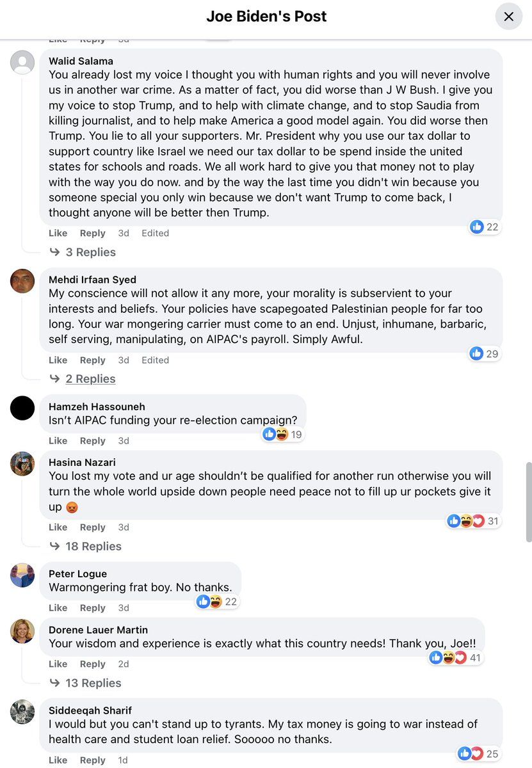View reactions on Dorene Lauer Martin's comment
Image resolution: width=532 pixels, height=768 pixels.
456,657
